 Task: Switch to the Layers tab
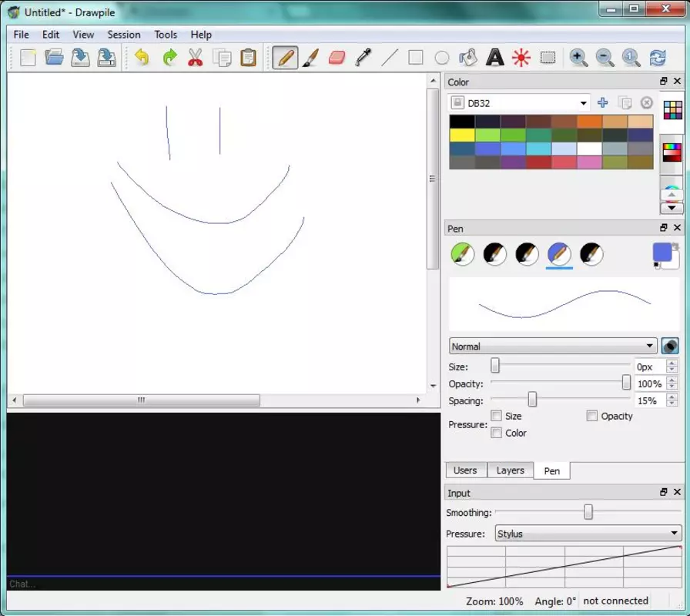pyautogui.click(x=511, y=470)
